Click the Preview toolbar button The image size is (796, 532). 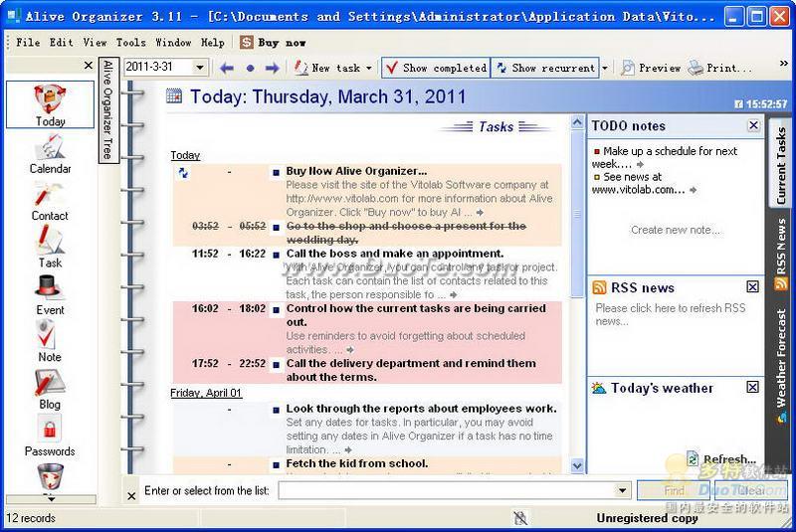click(651, 68)
